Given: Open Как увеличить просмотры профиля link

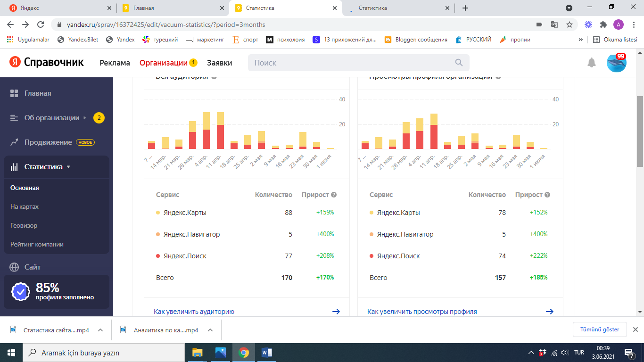Looking at the screenshot, I should (x=422, y=312).
